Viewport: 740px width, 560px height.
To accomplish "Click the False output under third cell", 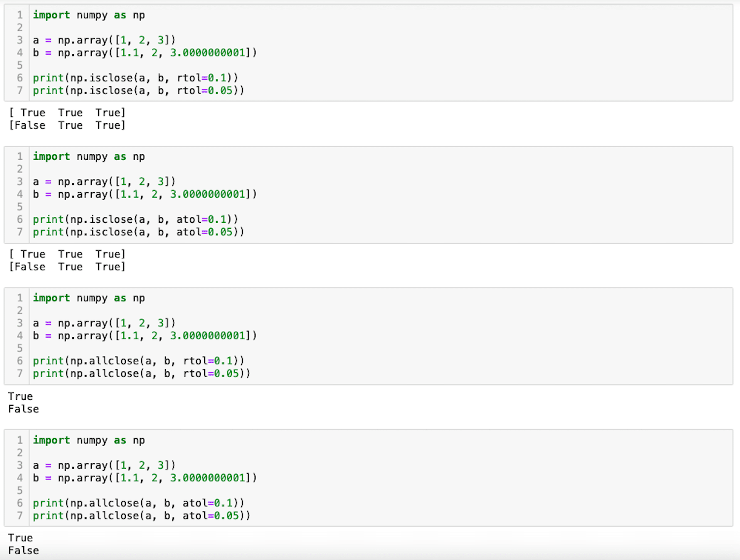I will click(24, 409).
